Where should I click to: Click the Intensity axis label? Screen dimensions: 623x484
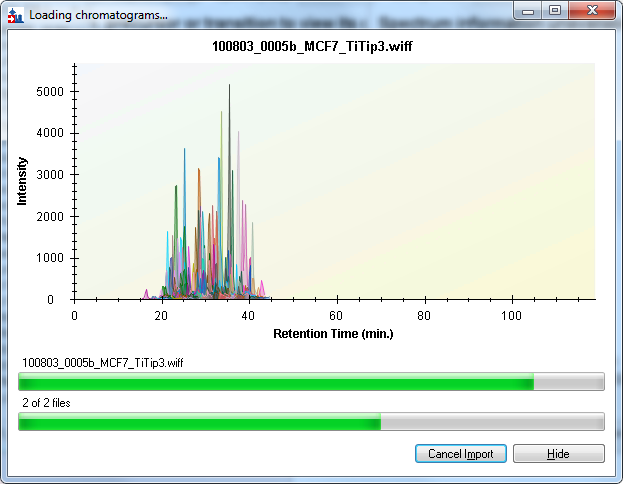(x=22, y=181)
